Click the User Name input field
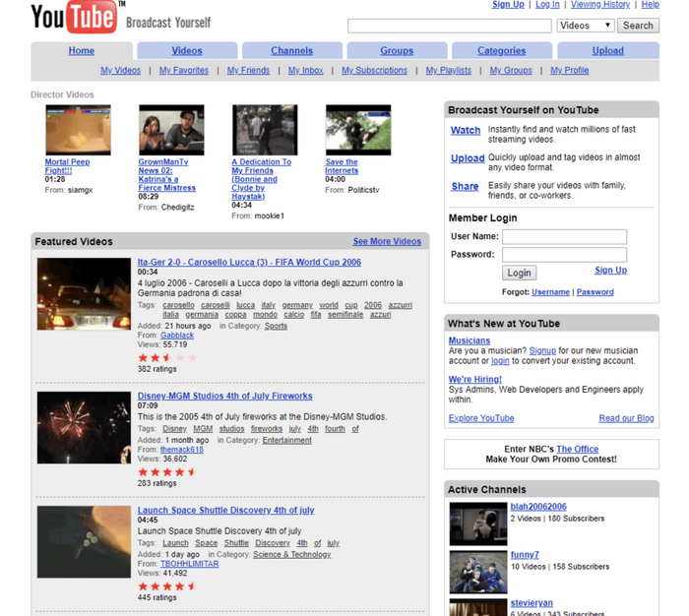The width and height of the screenshot is (689, 616). point(564,237)
